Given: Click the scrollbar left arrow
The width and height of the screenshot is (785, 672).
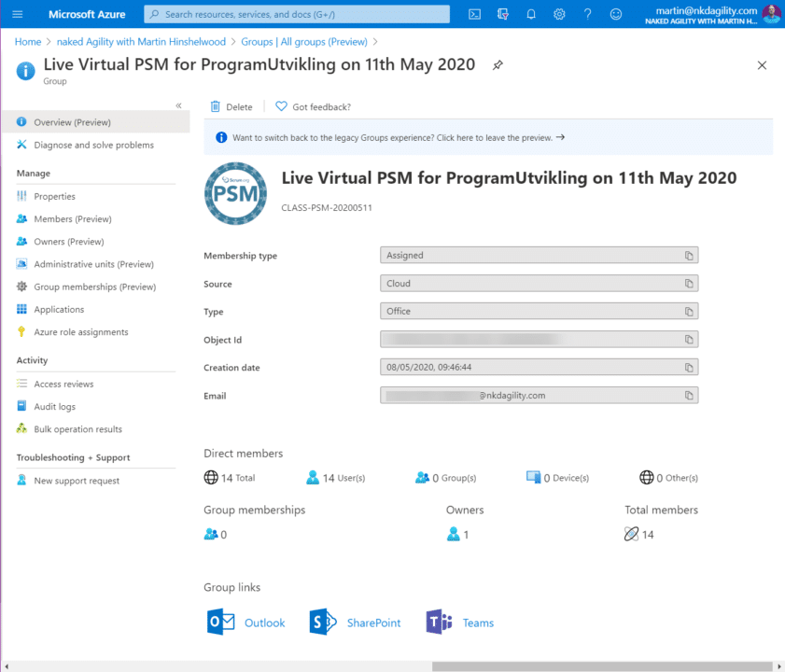Looking at the screenshot, I should coord(7,666).
